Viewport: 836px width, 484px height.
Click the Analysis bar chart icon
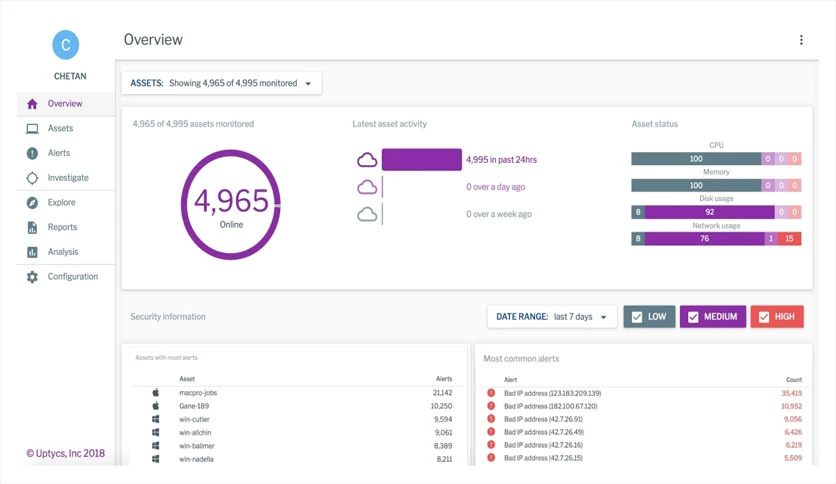(x=32, y=252)
